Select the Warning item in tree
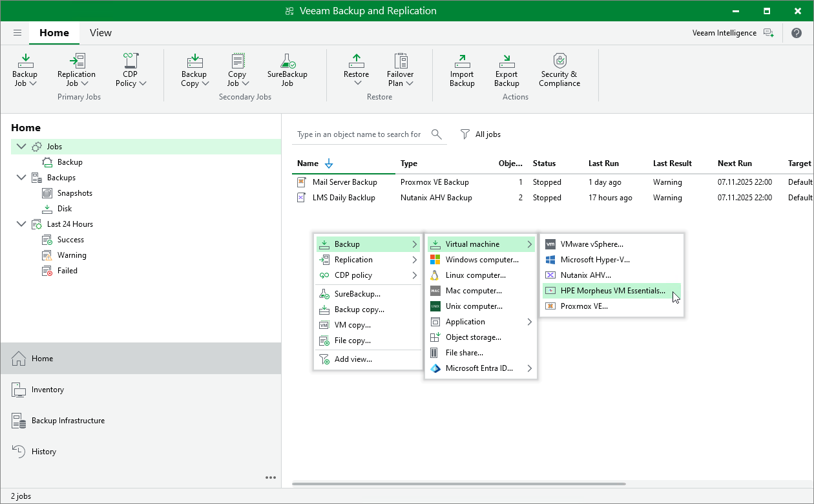Viewport: 814px width, 504px height. click(x=71, y=255)
